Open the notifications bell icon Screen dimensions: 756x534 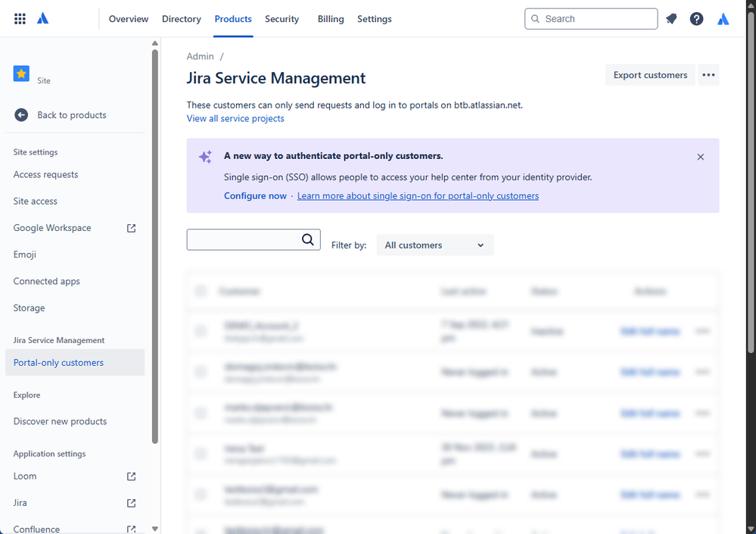[671, 19]
